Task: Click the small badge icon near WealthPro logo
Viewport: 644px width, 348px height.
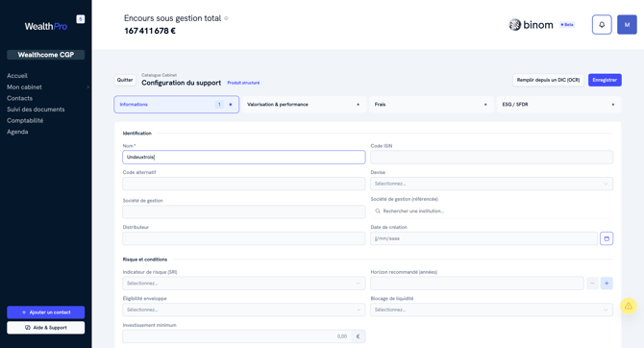Action: pyautogui.click(x=81, y=19)
